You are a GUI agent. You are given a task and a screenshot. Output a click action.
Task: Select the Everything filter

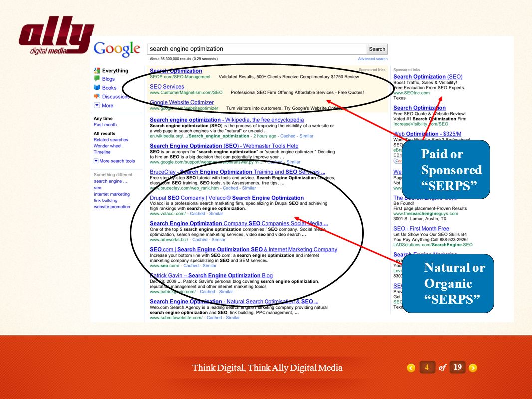[x=115, y=70]
